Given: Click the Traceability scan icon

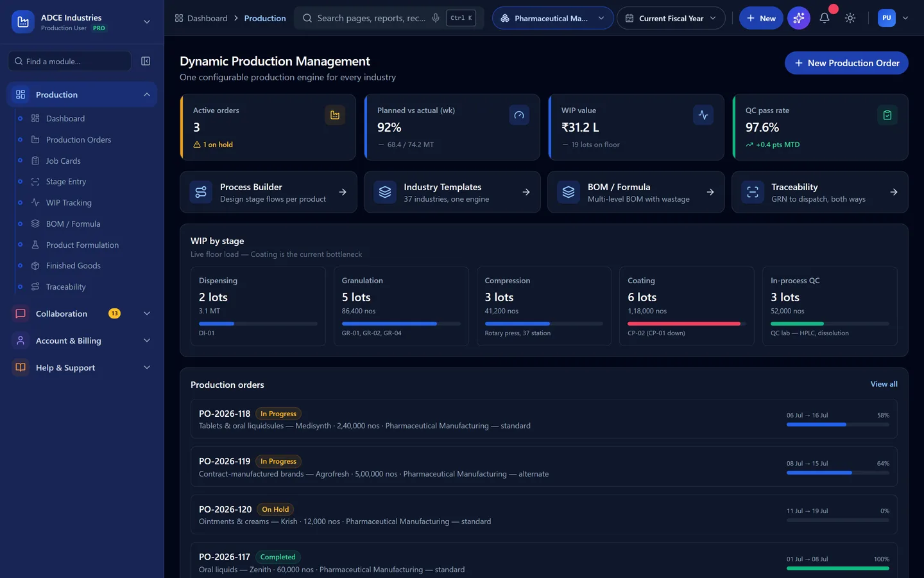Looking at the screenshot, I should [x=753, y=192].
